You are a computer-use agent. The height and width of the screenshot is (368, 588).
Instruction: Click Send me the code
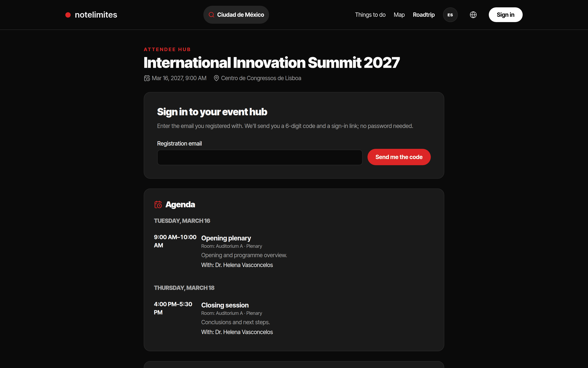[x=399, y=157]
